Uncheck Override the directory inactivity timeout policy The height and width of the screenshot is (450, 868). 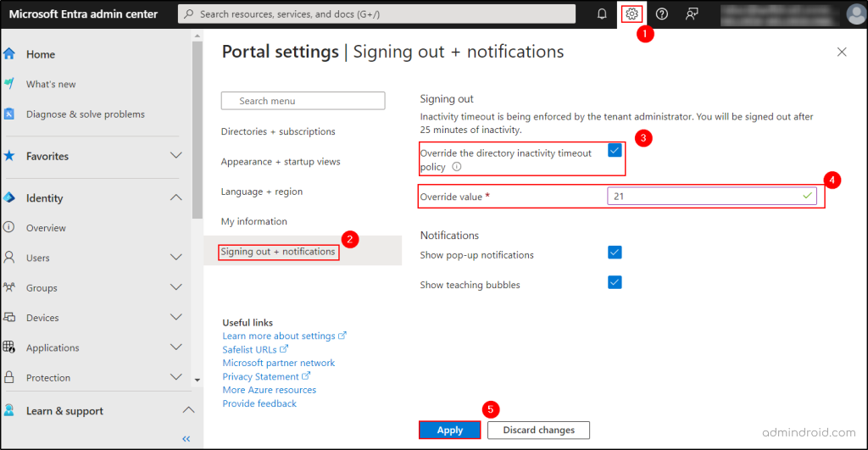coord(615,151)
